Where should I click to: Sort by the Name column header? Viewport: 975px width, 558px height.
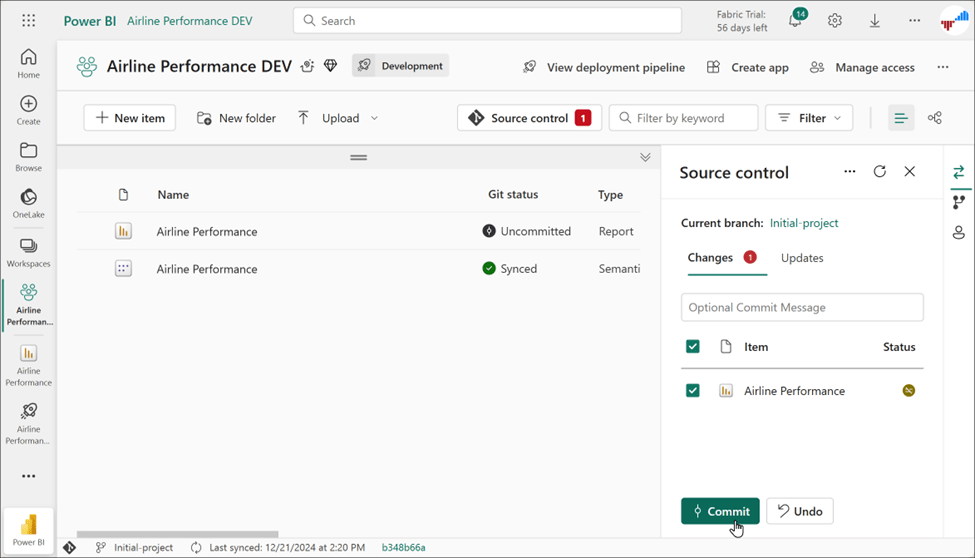173,195
